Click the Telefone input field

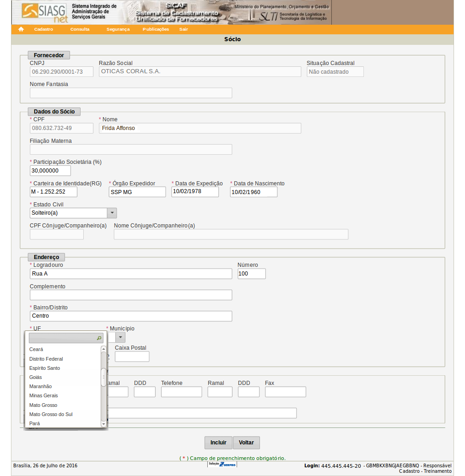(182, 392)
